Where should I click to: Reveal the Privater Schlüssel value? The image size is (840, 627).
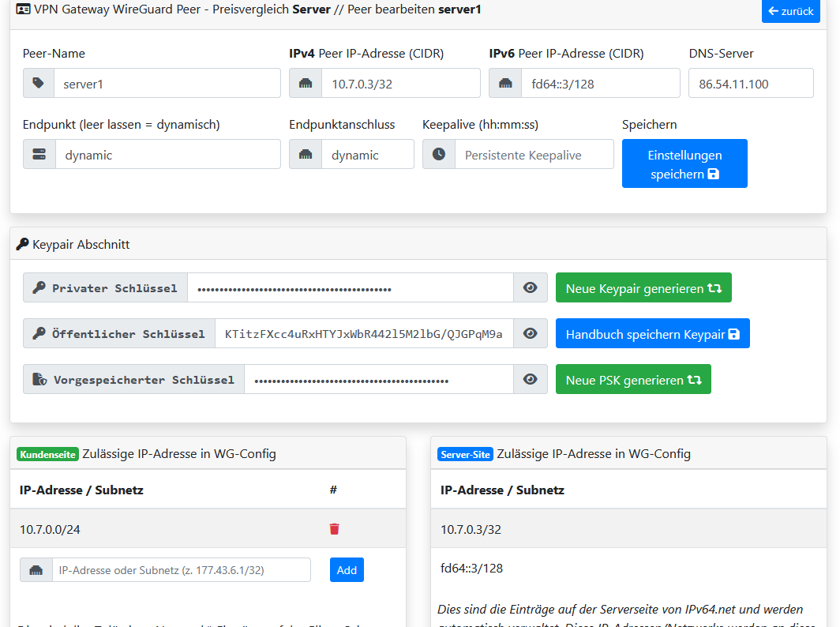pos(531,288)
